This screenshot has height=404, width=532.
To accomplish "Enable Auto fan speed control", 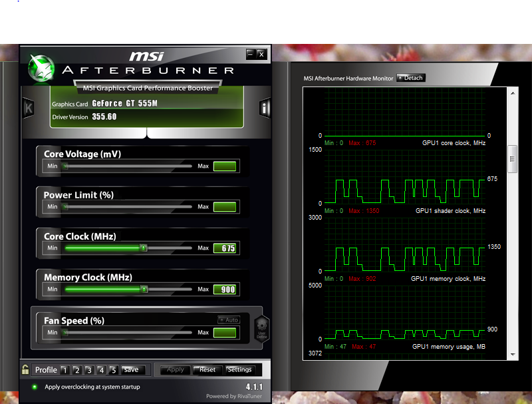I will tap(229, 319).
